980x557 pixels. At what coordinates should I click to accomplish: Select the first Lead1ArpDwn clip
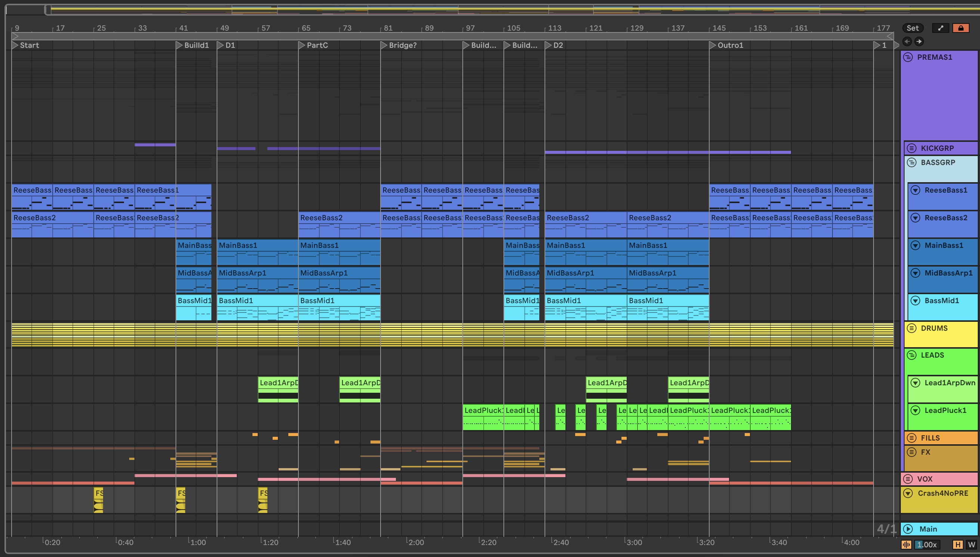point(278,383)
